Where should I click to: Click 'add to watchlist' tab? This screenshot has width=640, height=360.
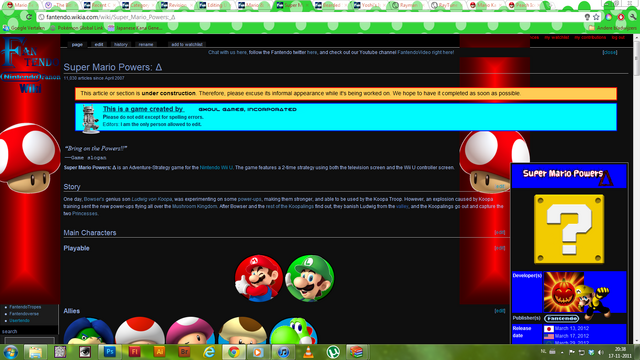[187, 44]
